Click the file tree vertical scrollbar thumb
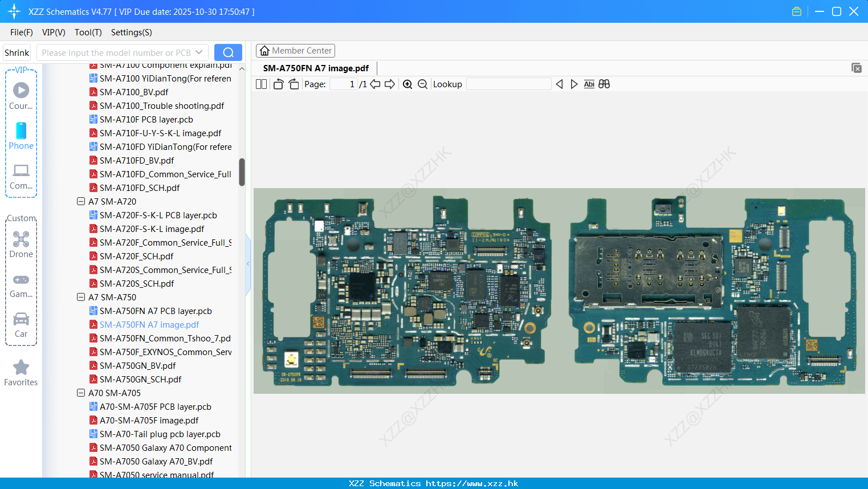 (x=242, y=172)
